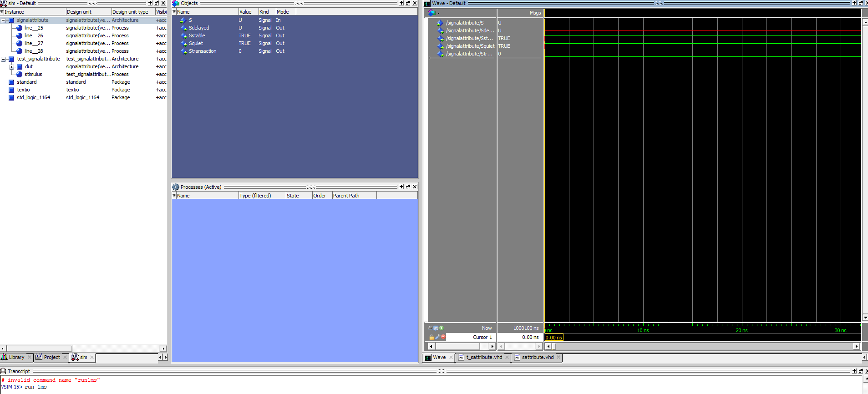Screen dimensions: 868x394
Task: Click the Processes panel gear icon
Action: (x=176, y=187)
